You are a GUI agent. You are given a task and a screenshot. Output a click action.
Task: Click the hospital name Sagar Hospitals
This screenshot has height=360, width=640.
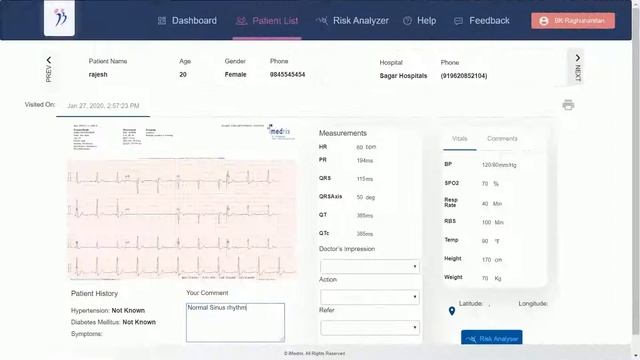click(x=403, y=76)
